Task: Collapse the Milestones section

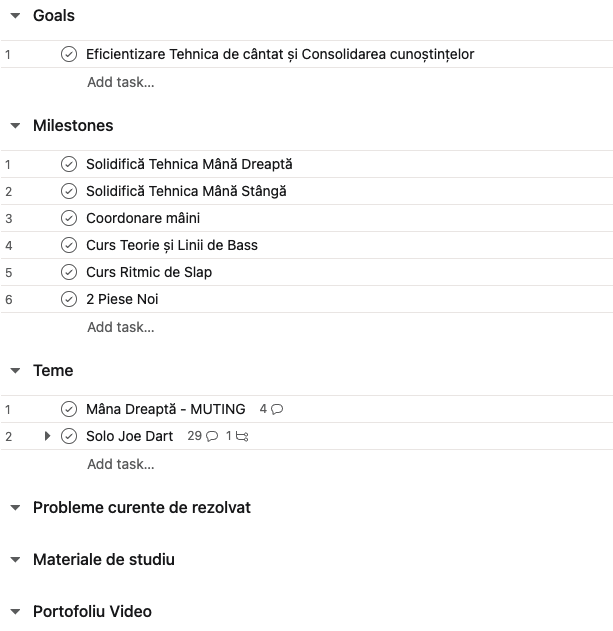Action: 15,126
